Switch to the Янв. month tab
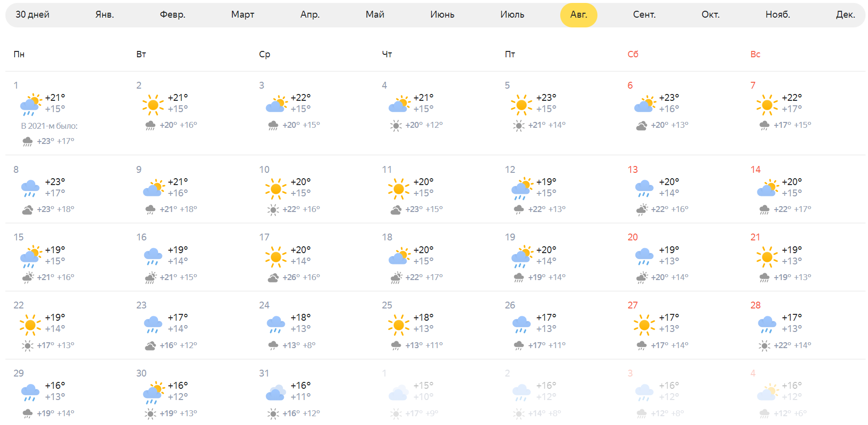868x425 pixels. [105, 15]
